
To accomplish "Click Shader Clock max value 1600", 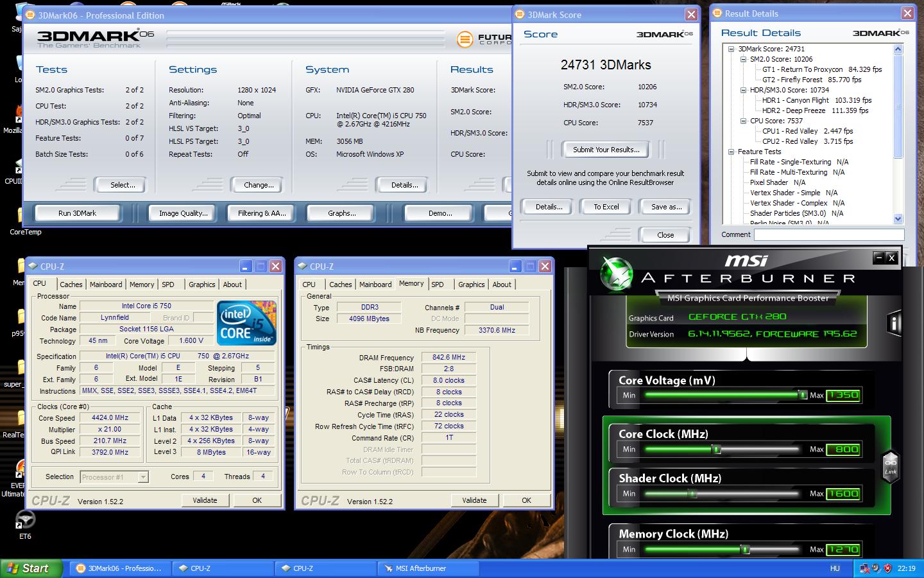I will [x=844, y=494].
